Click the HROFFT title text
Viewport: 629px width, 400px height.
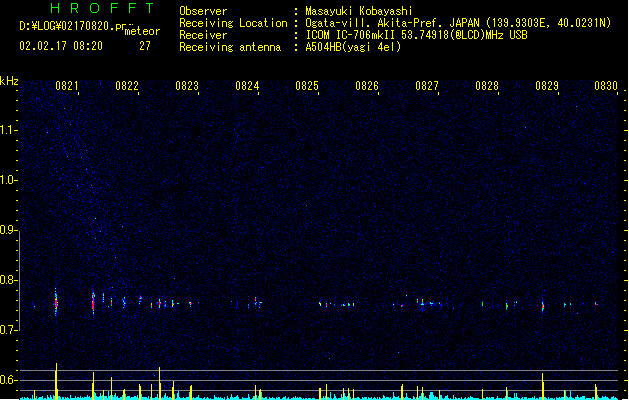[102, 8]
